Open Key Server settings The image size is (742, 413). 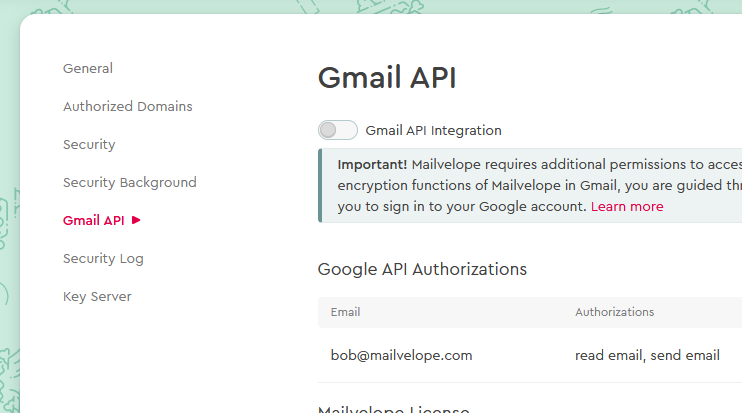point(97,297)
